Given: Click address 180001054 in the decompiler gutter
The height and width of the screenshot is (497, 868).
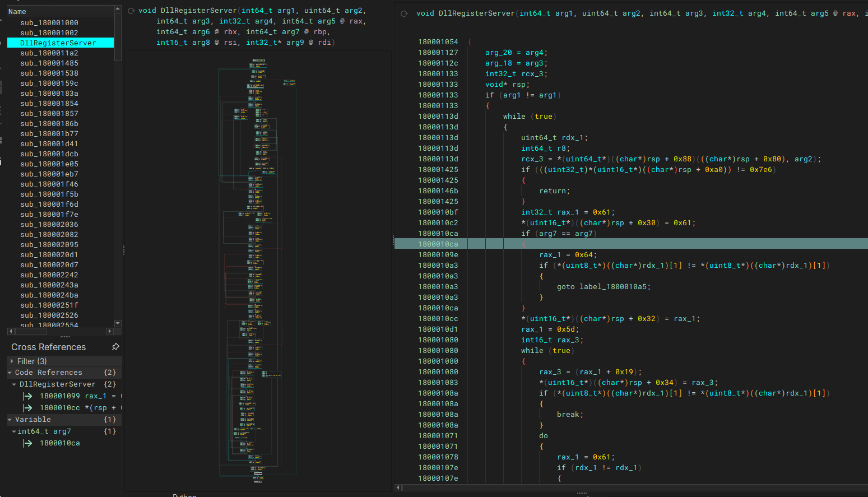Looking at the screenshot, I should (438, 42).
